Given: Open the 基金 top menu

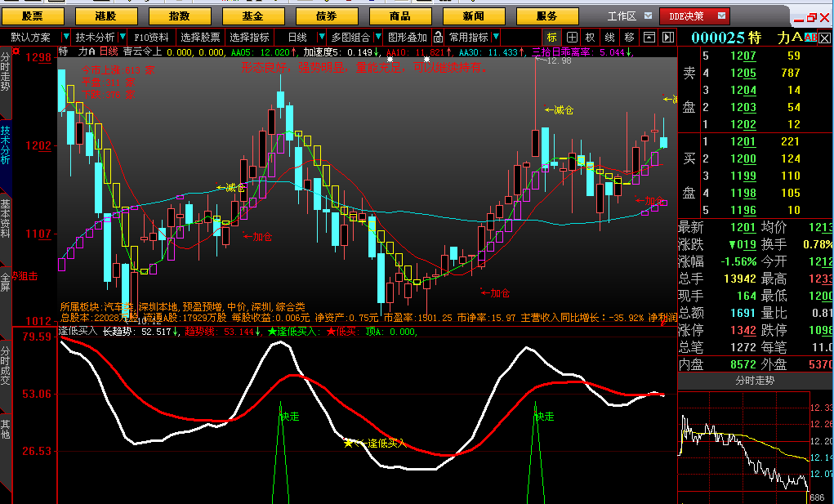Looking at the screenshot, I should 253,16.
